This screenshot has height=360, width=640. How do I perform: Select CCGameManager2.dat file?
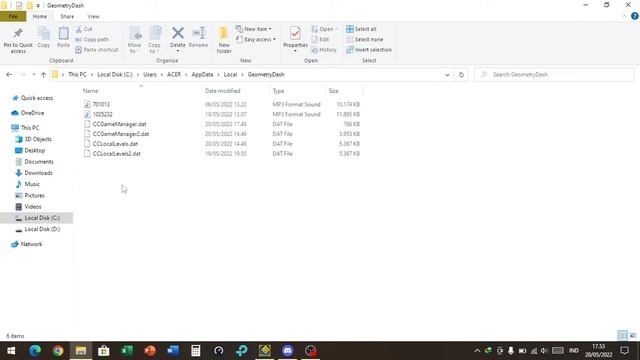(x=121, y=134)
